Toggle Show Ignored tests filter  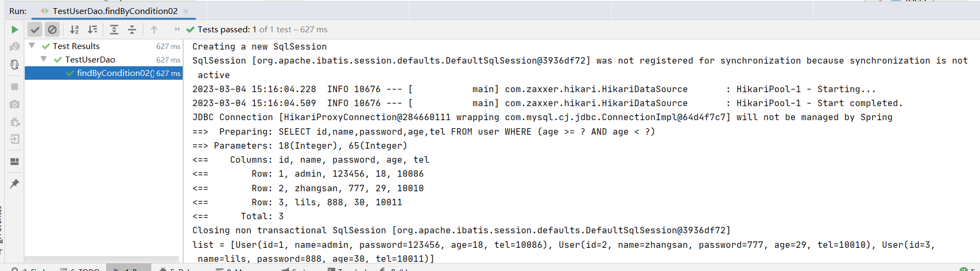click(x=52, y=30)
